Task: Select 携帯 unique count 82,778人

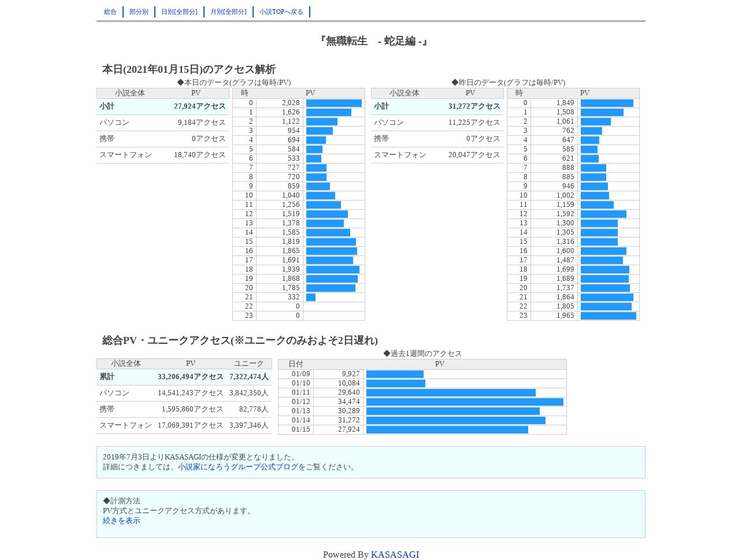Action: (254, 409)
